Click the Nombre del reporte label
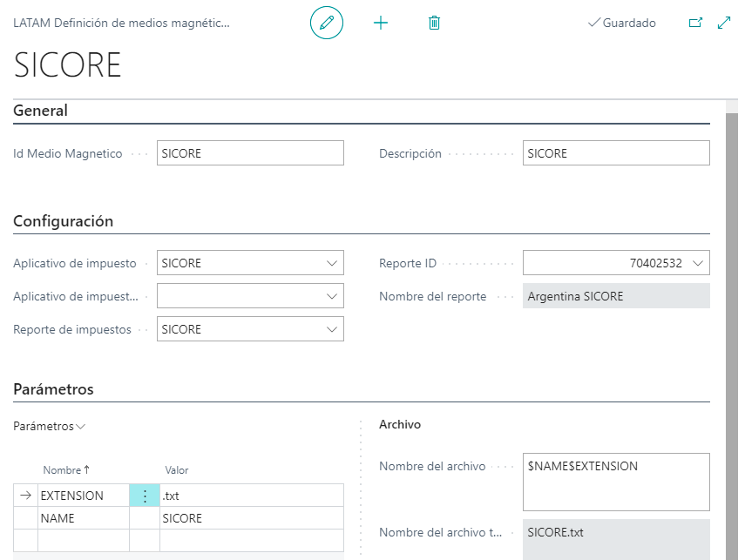The height and width of the screenshot is (560, 745). tap(432, 296)
